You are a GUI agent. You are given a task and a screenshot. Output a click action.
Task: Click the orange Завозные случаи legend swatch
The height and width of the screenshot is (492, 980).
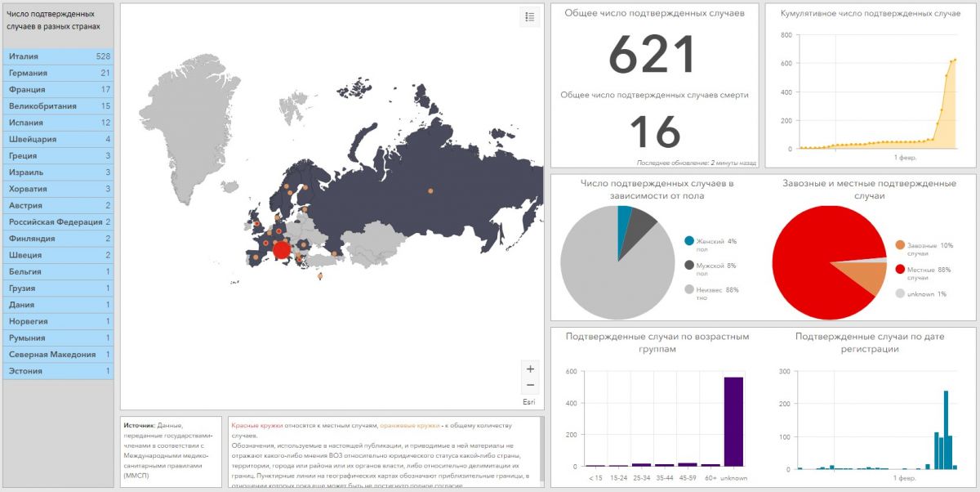point(900,245)
